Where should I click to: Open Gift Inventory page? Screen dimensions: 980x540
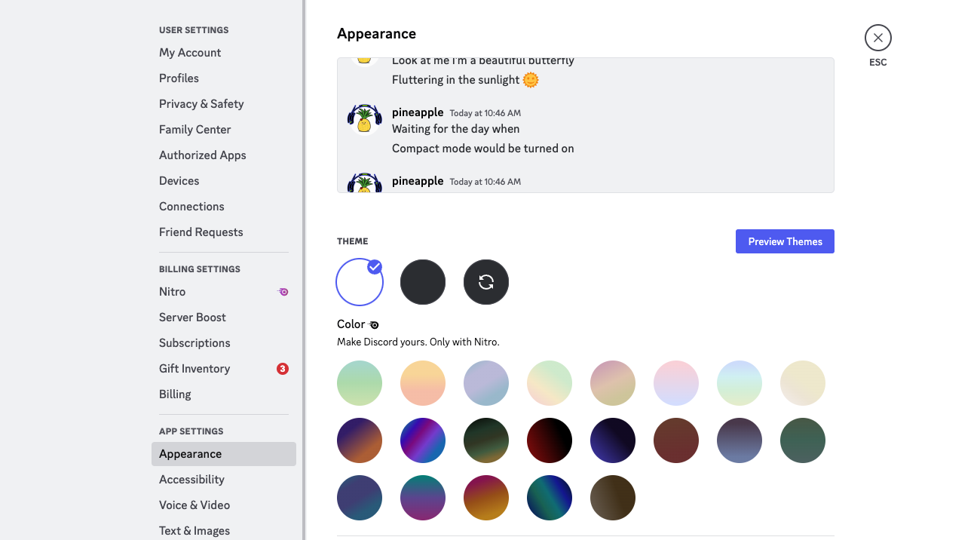[224, 369]
